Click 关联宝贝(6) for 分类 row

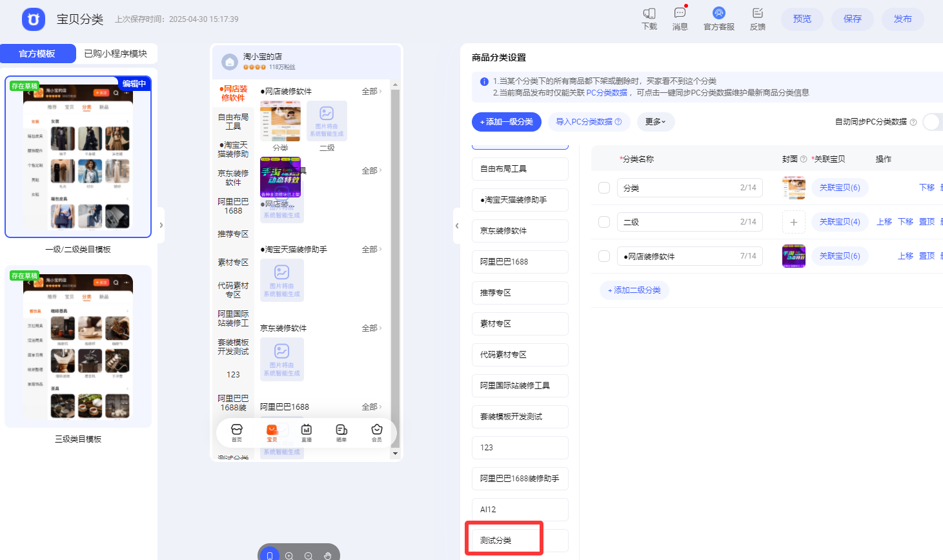click(x=840, y=188)
